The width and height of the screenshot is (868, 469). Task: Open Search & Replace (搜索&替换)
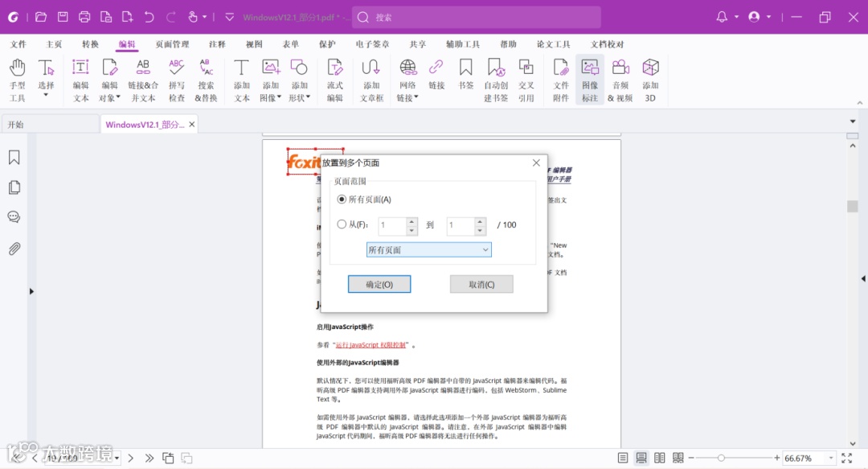click(x=206, y=80)
